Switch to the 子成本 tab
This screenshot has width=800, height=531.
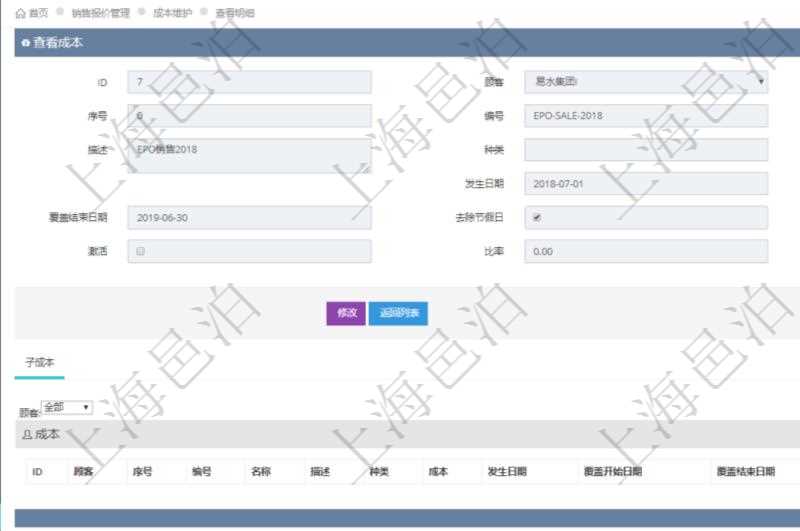[x=40, y=363]
